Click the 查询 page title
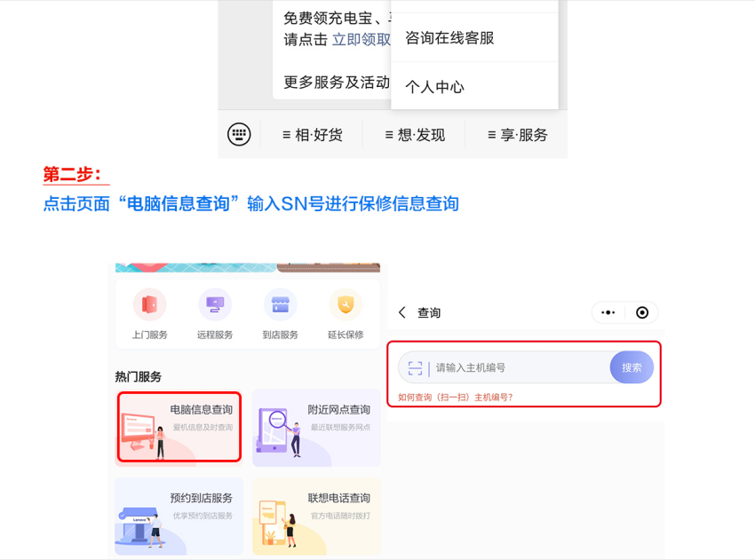 click(x=428, y=312)
